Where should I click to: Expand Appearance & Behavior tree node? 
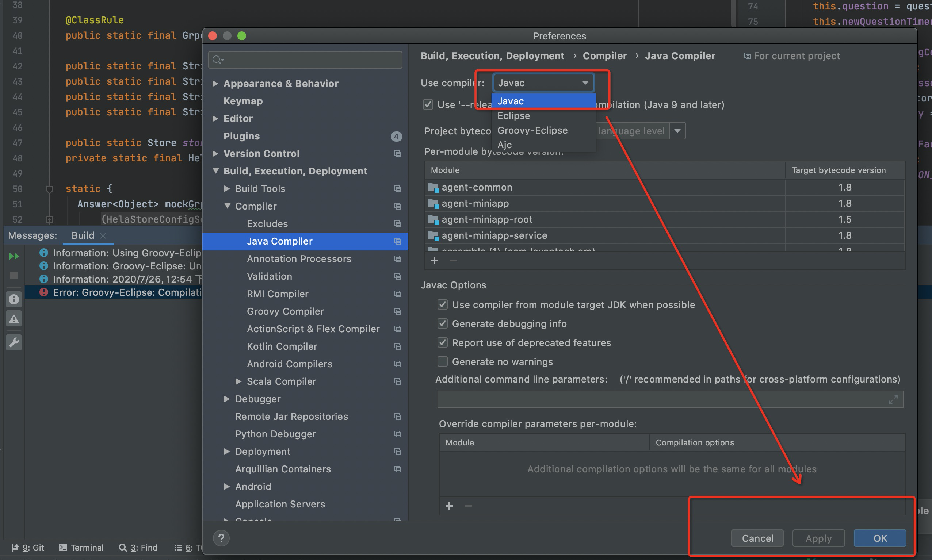(x=215, y=83)
